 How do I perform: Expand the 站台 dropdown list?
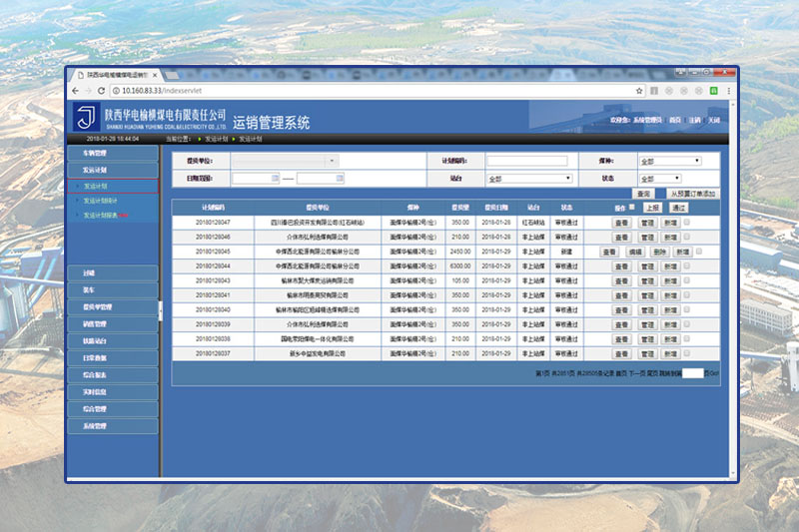tap(528, 179)
